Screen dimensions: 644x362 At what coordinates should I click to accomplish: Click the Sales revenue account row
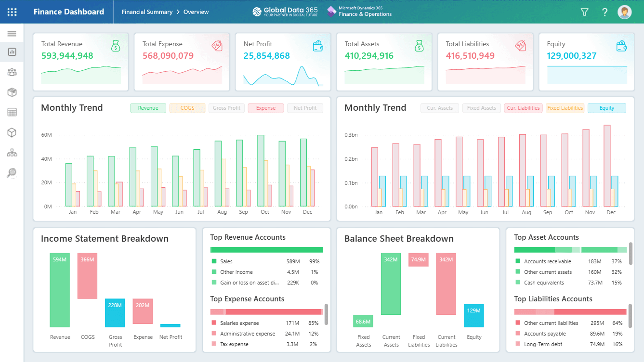click(x=266, y=261)
